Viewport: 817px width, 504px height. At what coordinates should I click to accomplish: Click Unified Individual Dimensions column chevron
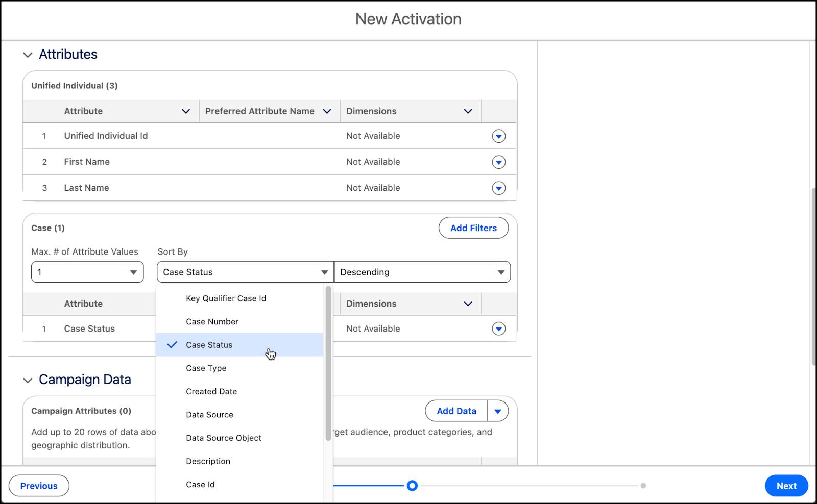pos(468,111)
